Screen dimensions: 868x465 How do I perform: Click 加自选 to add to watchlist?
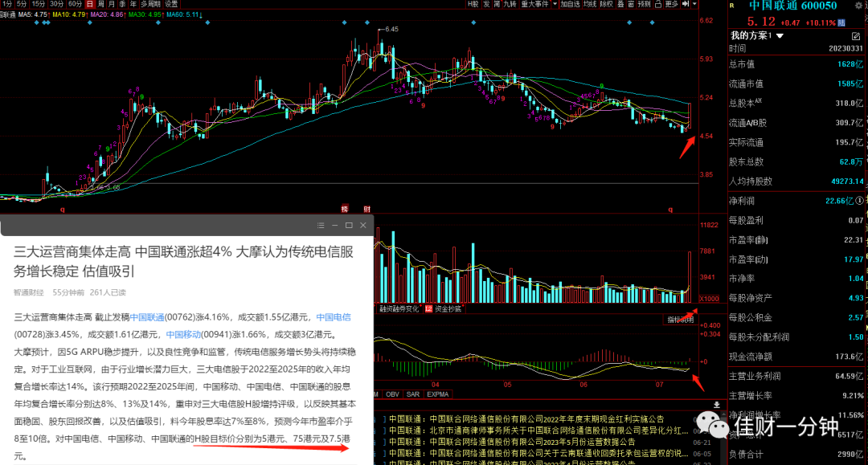pos(570,4)
